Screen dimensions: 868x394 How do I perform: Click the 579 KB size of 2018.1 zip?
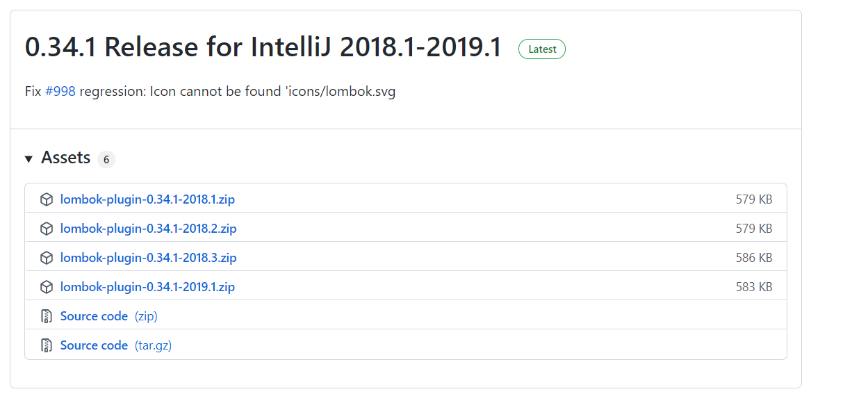pos(754,199)
